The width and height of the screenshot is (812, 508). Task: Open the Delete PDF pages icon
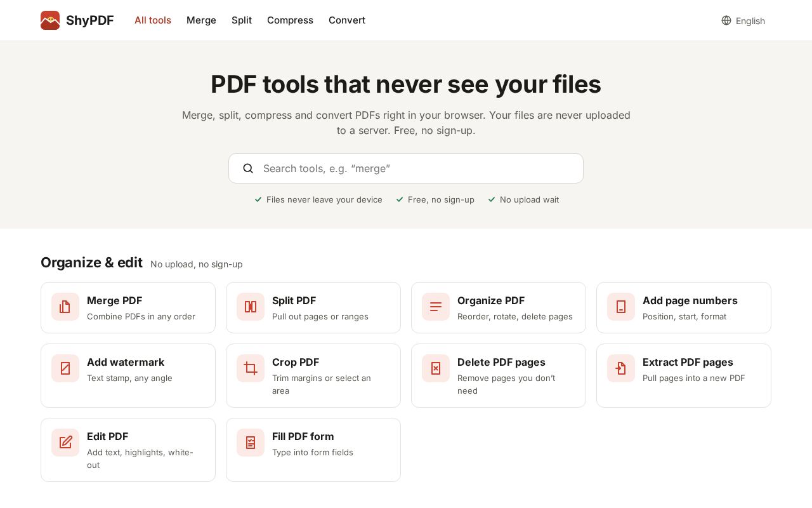point(436,368)
